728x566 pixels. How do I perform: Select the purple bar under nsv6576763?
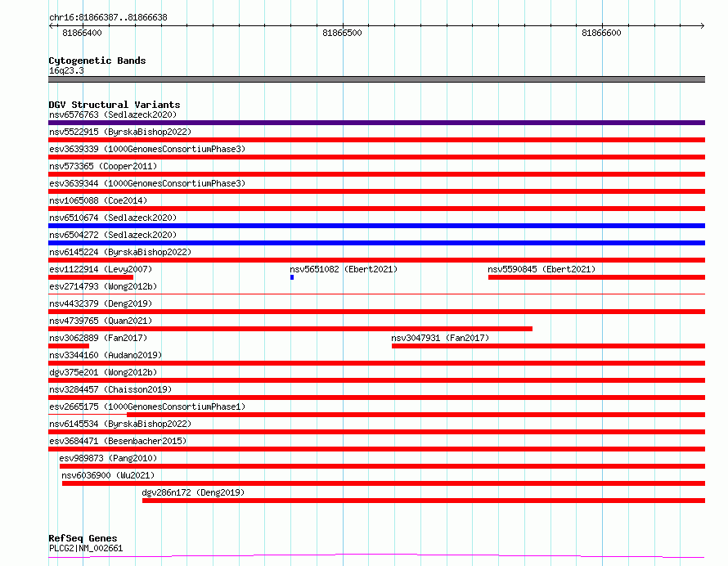coord(376,123)
